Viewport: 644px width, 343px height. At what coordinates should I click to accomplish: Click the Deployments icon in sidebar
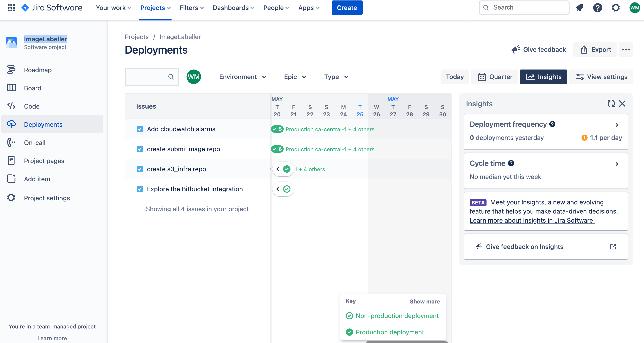point(12,124)
